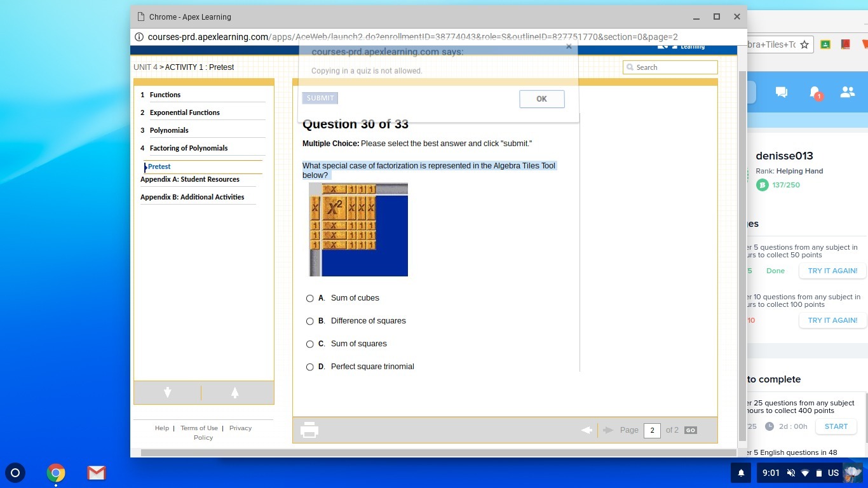Screen dimensions: 868x488
Task: Click the clock showing 9:01
Action: [771, 473]
